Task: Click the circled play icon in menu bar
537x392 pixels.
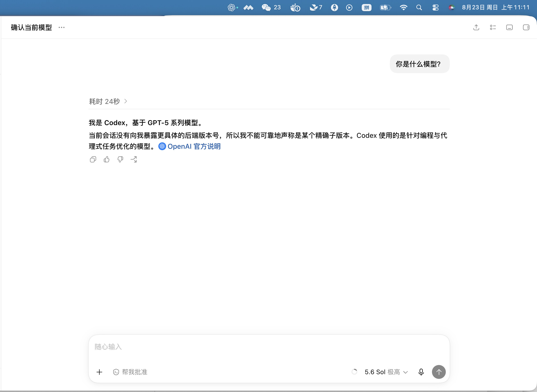Action: [x=349, y=8]
